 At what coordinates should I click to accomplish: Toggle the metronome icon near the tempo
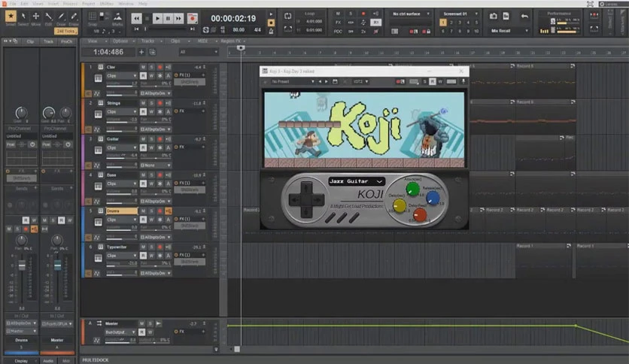pos(271,31)
